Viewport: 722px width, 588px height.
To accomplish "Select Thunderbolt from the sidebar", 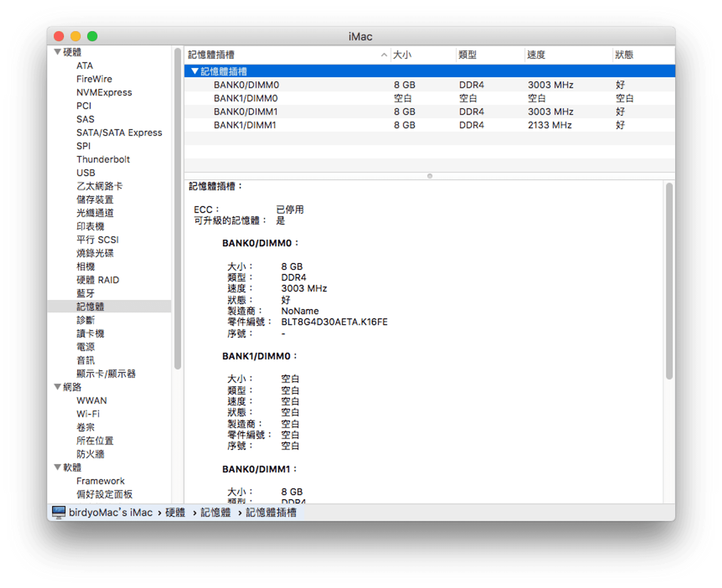I will tap(103, 159).
